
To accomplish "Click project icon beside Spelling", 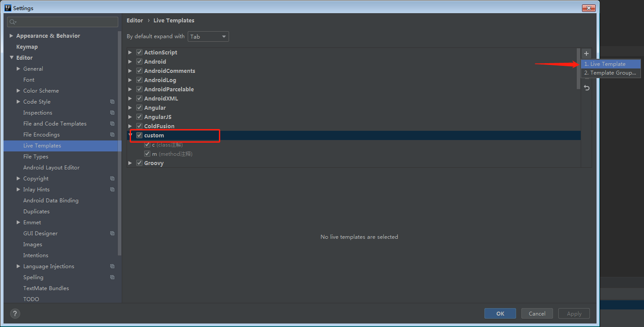I will point(112,277).
